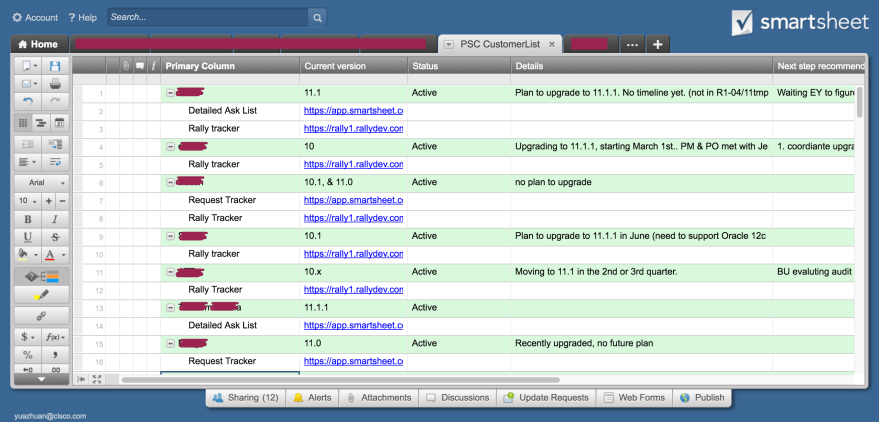879x422 pixels.
Task: Click in the Search field
Action: point(207,17)
